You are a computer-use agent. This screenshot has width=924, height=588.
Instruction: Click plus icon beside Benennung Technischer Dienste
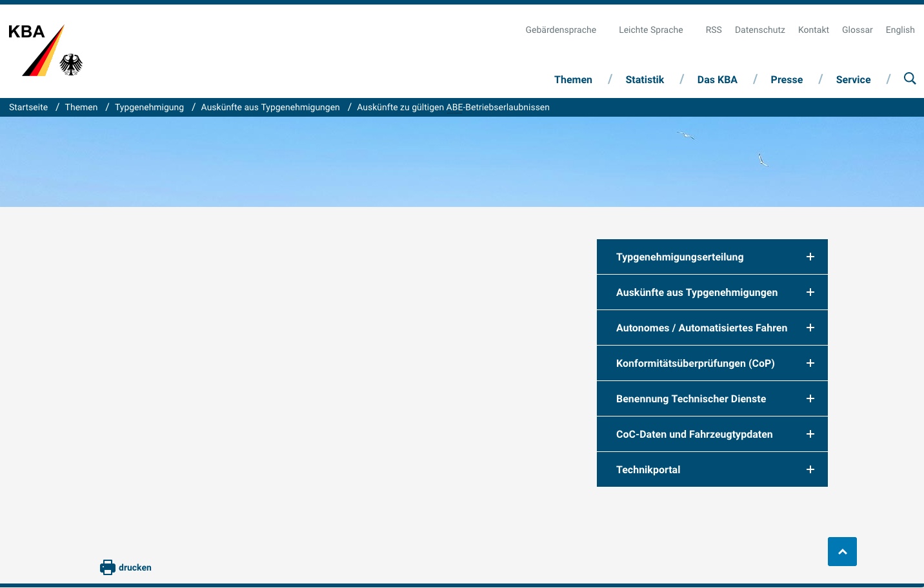pos(810,399)
